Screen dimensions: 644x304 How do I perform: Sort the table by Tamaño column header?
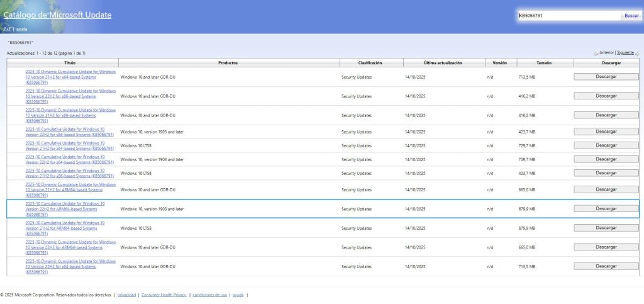tap(544, 63)
